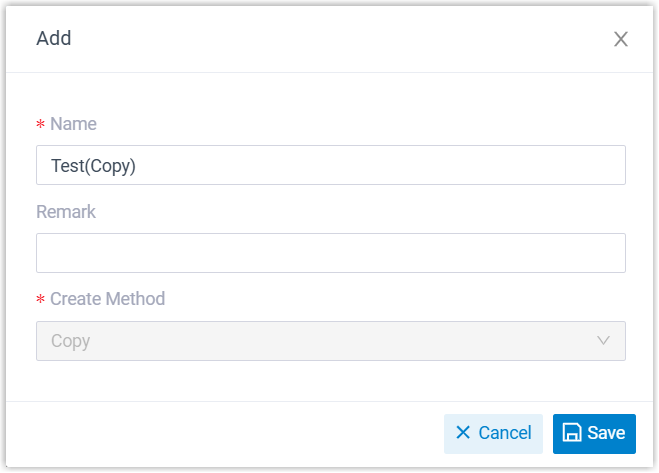Click the 'Remark' field label
The height and width of the screenshot is (473, 659).
click(66, 212)
